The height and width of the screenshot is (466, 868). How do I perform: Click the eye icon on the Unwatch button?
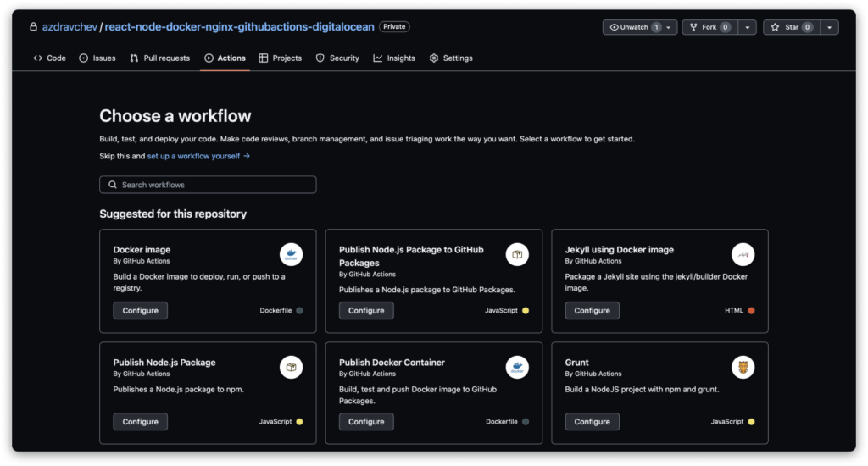point(614,27)
